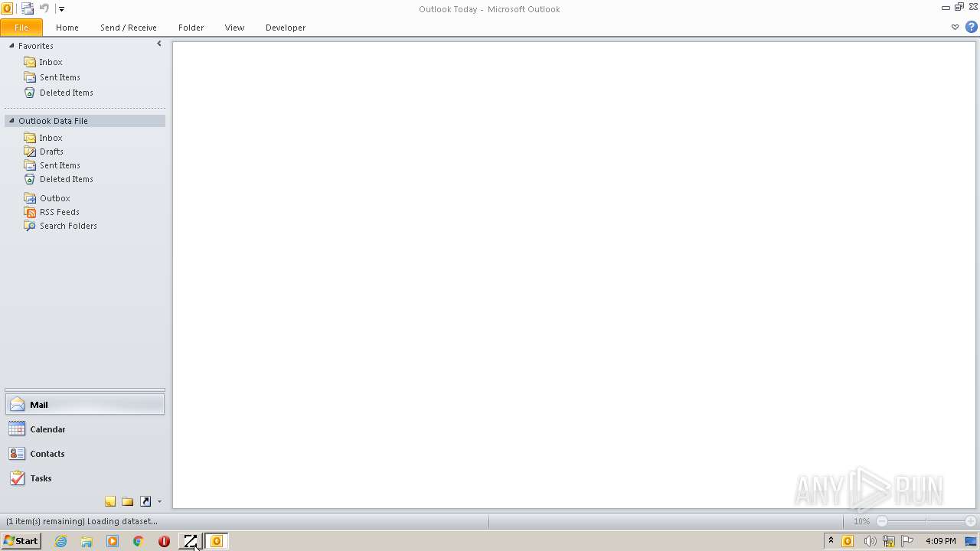Click the RSS Feeds folder icon

point(30,212)
